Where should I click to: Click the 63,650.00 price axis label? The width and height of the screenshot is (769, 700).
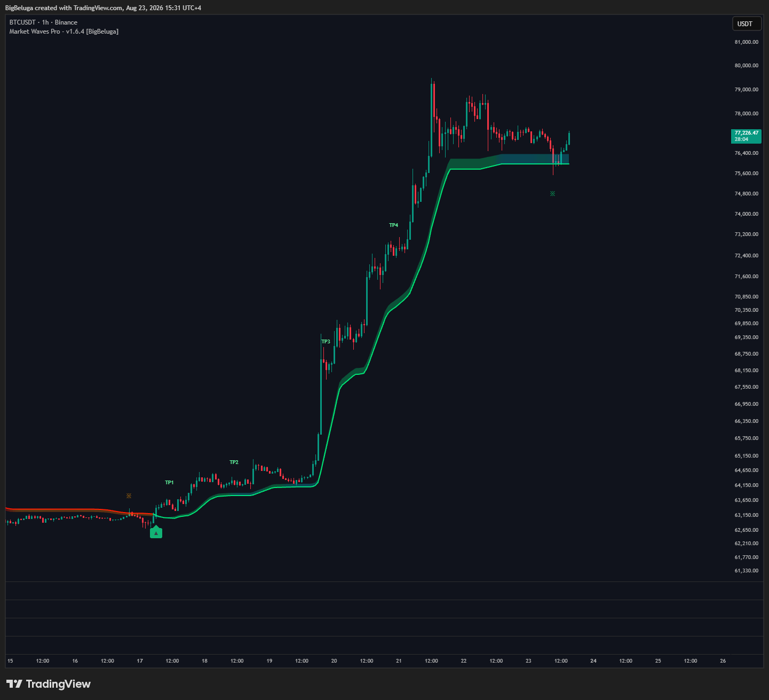(x=747, y=500)
